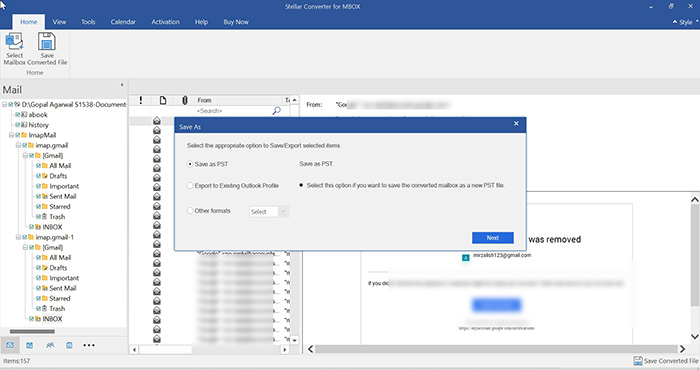Click the Next button in Save As dialog

coord(493,237)
